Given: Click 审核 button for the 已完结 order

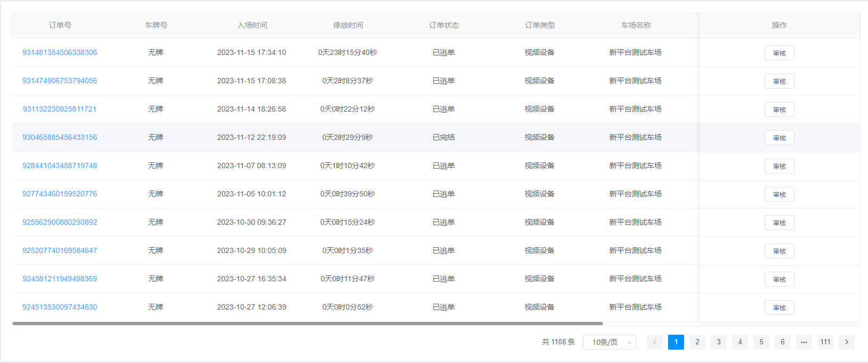Looking at the screenshot, I should [779, 138].
